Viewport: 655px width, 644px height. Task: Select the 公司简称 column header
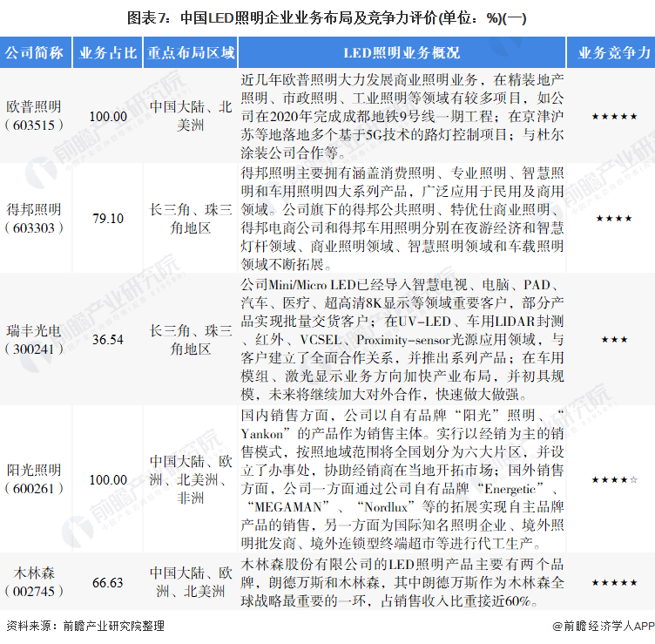point(35,52)
